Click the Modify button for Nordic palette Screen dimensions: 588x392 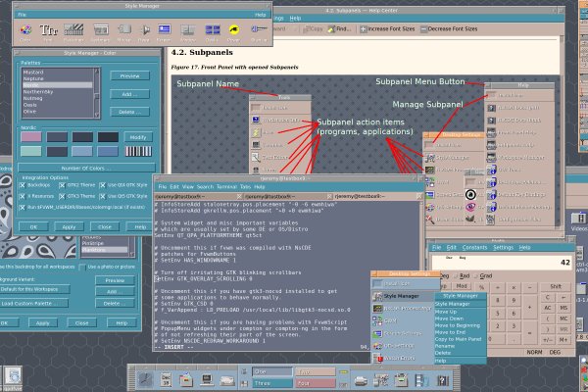click(136, 137)
